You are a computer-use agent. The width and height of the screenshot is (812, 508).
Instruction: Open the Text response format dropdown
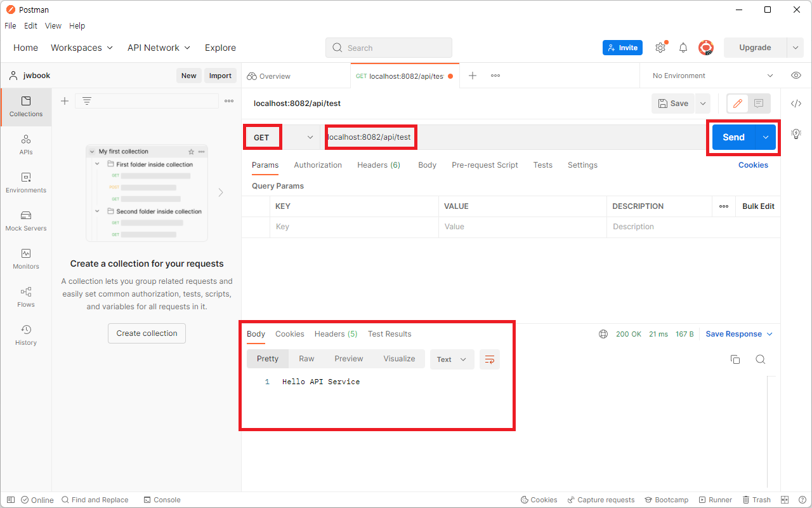[452, 359]
